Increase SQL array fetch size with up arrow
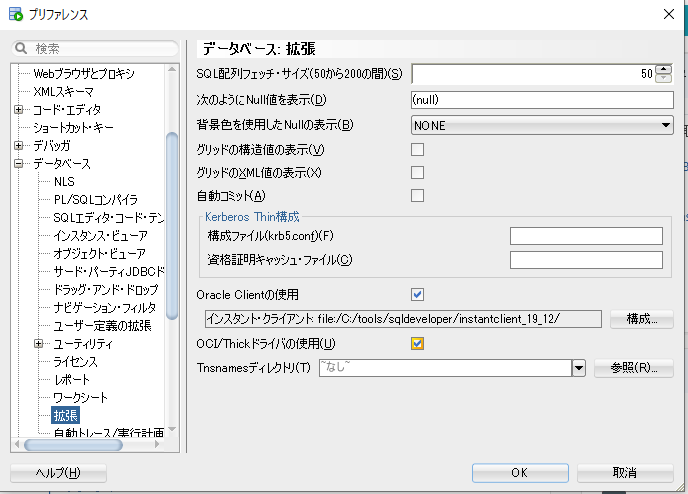688x494 pixels. pyautogui.click(x=662, y=69)
